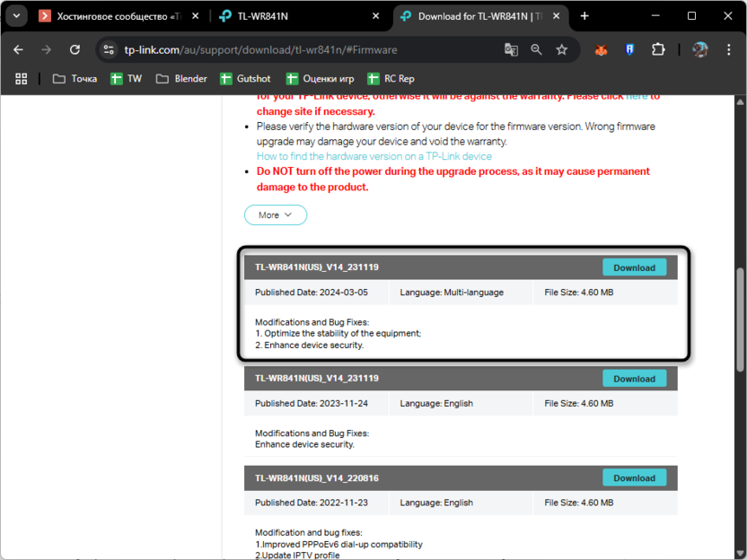
Task: Open the profile avatar menu
Action: (699, 49)
